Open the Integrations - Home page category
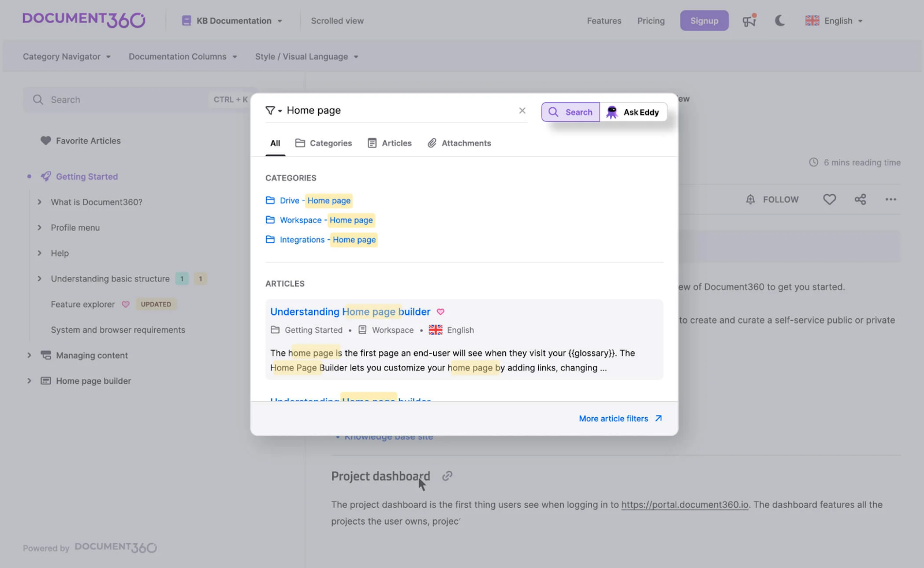924x568 pixels. (321, 240)
